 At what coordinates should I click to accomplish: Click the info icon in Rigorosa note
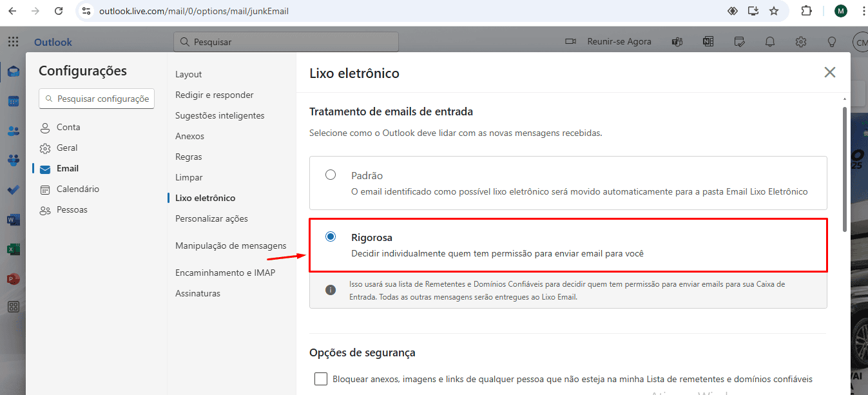click(331, 290)
